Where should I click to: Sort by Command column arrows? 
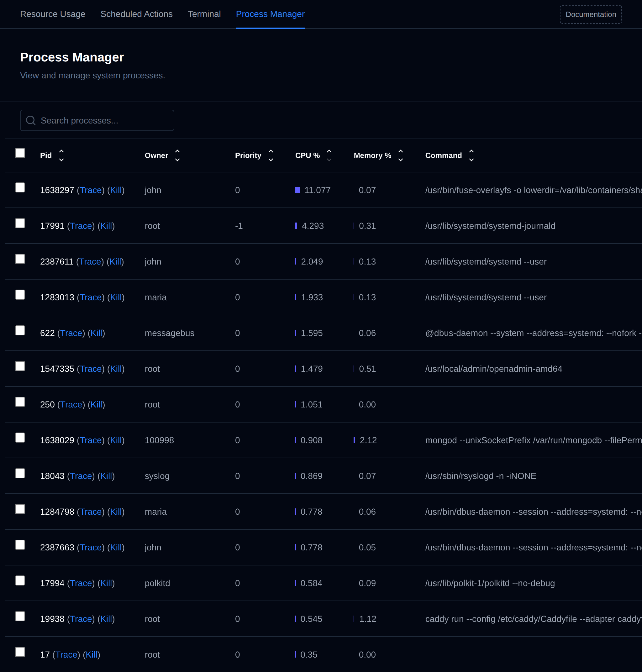[471, 155]
